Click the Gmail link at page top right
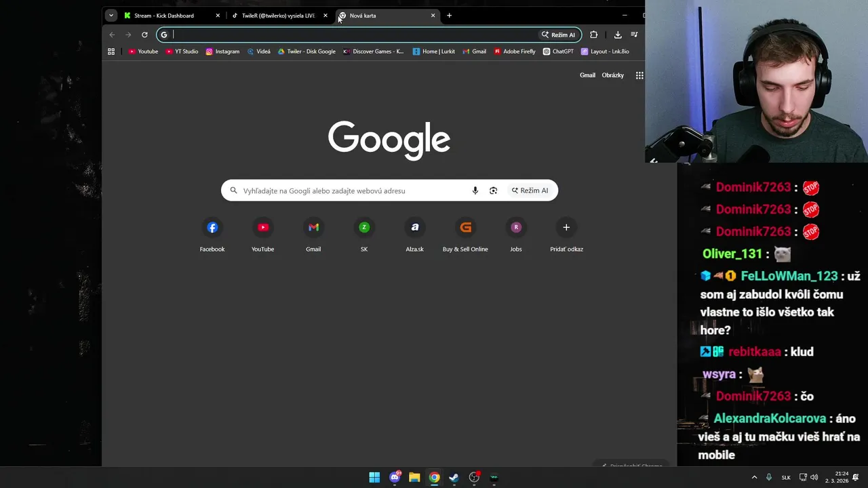The image size is (868, 488). pos(587,75)
